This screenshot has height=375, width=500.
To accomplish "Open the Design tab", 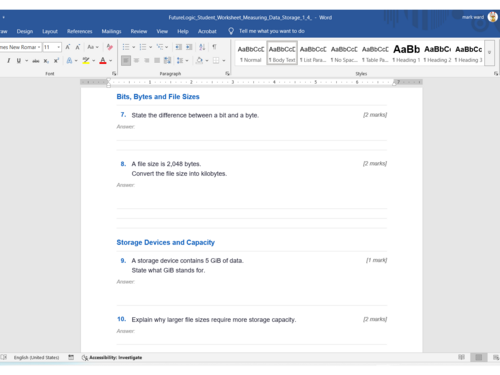I will point(25,31).
